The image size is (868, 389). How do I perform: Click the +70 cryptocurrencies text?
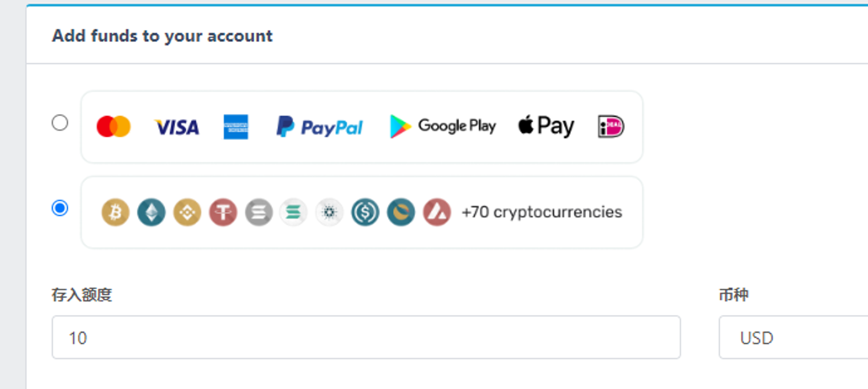click(542, 212)
